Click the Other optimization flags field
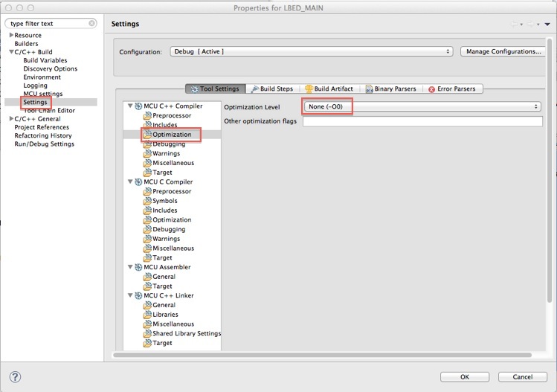The width and height of the screenshot is (557, 392). [x=422, y=121]
